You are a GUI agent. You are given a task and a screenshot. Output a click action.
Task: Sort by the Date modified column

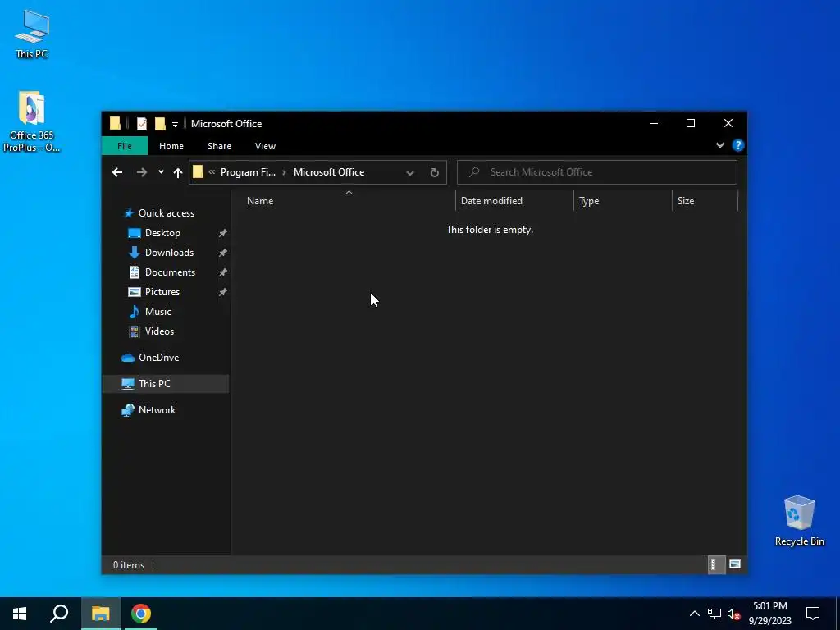click(514, 201)
